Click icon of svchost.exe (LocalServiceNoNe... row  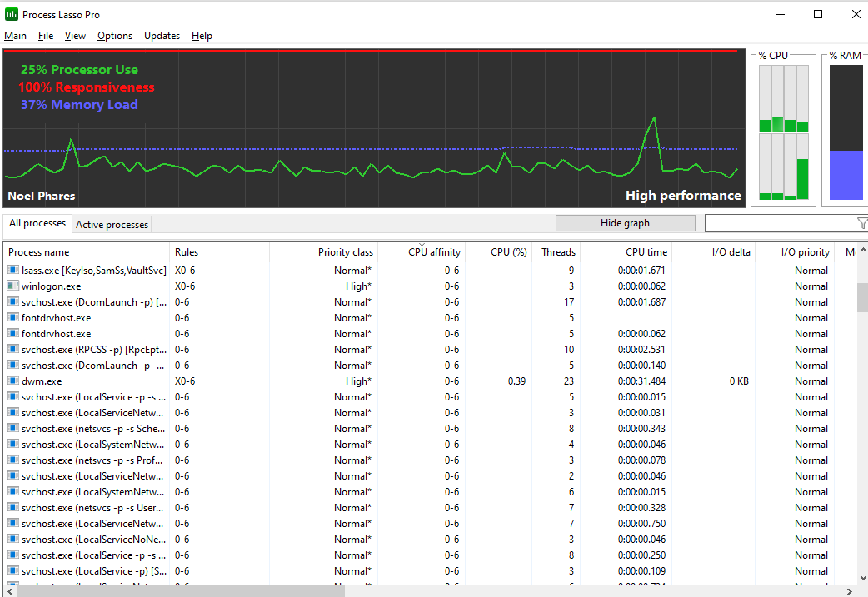click(13, 539)
